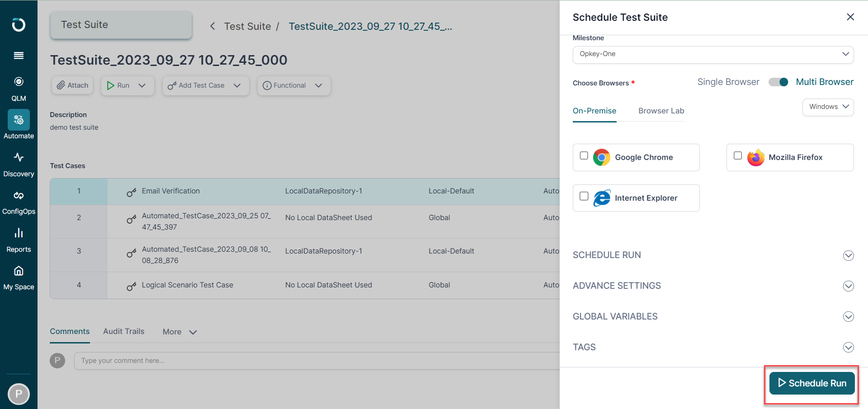Click Test Suite breadcrumb link
This screenshot has height=409, width=868.
[247, 26]
